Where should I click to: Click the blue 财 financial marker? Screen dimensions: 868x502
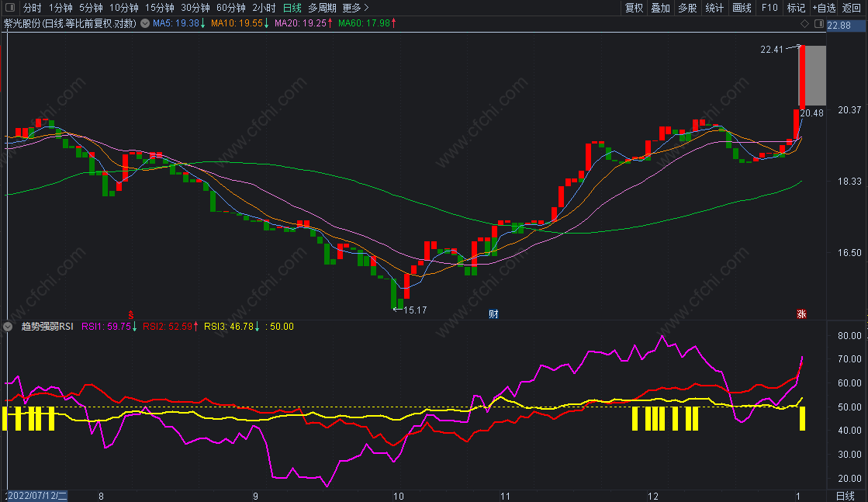(x=494, y=313)
